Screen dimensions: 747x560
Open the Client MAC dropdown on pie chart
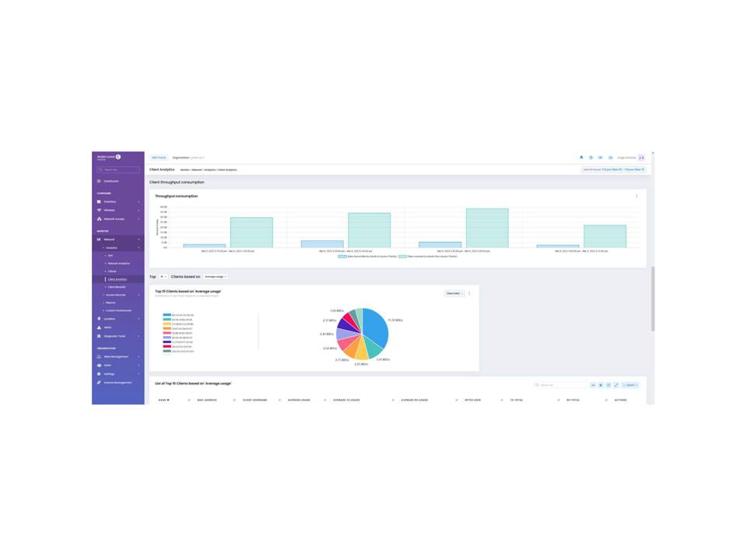[x=454, y=293]
